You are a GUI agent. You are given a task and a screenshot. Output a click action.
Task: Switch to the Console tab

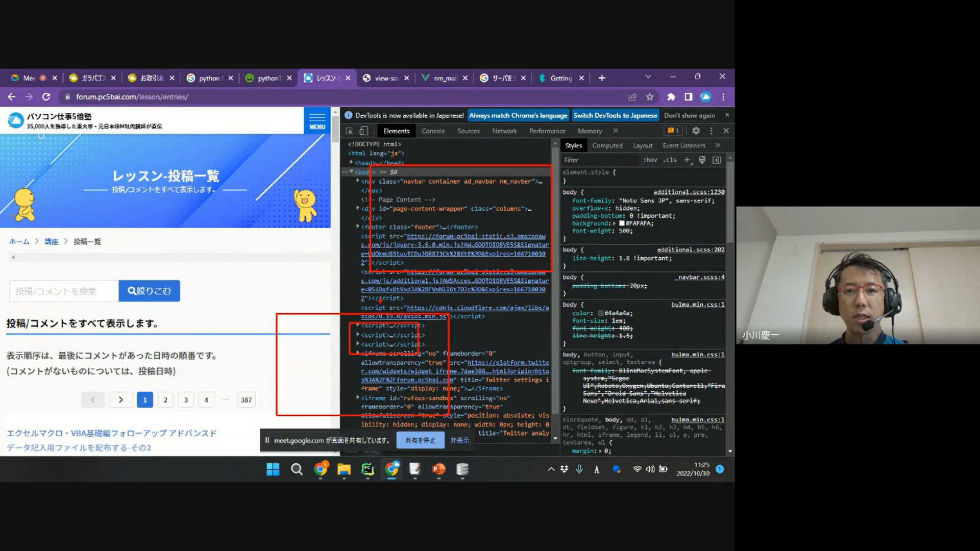[433, 131]
